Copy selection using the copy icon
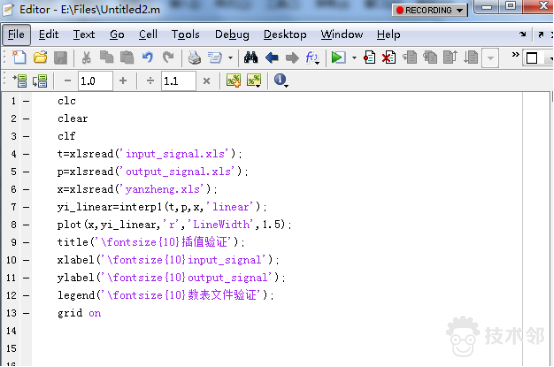This screenshot has height=367, width=554. click(x=106, y=57)
